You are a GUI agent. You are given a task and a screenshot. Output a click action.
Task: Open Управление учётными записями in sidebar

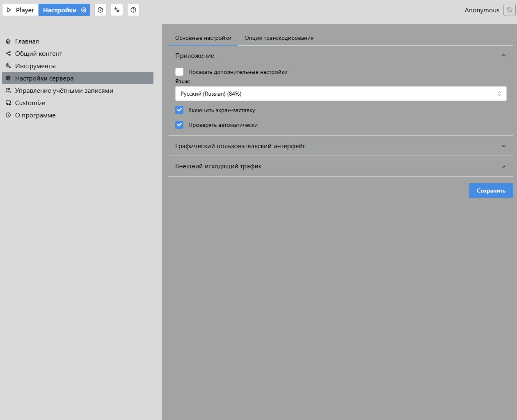pyautogui.click(x=64, y=91)
